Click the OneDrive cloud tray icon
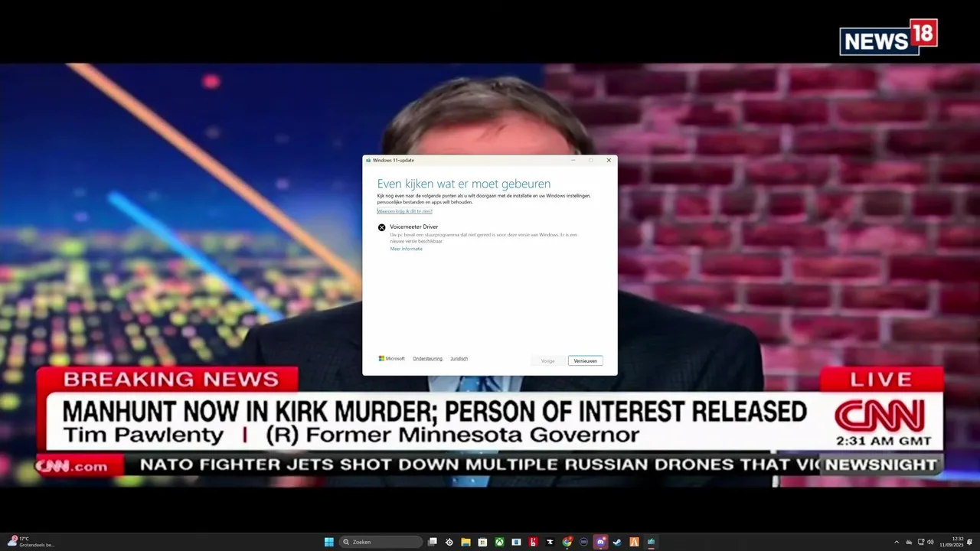Screen dimensions: 980x551 [909, 542]
